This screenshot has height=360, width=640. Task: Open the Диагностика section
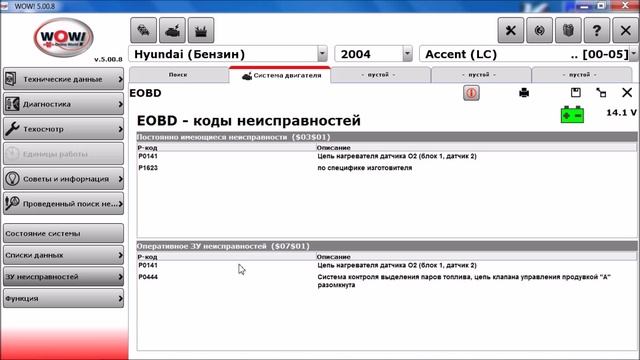63,104
